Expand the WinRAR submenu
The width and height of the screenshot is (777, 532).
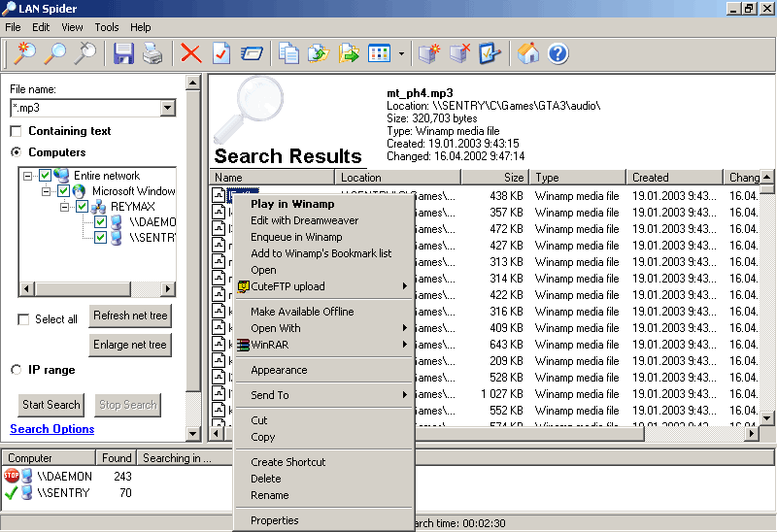[x=405, y=345]
